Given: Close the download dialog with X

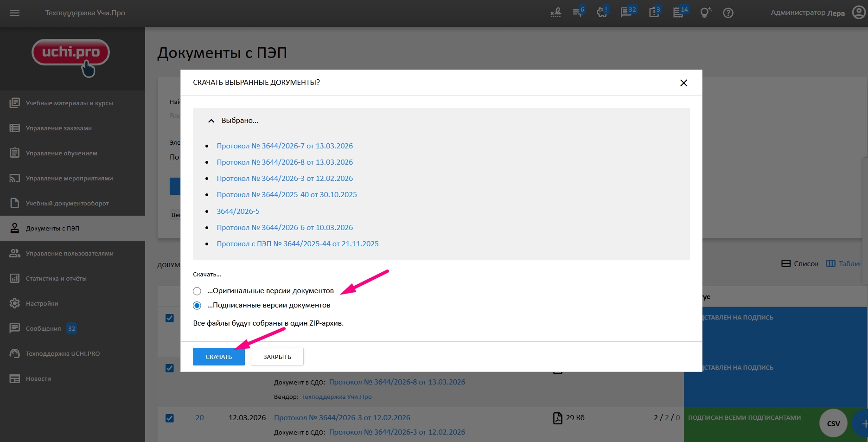Looking at the screenshot, I should [683, 83].
